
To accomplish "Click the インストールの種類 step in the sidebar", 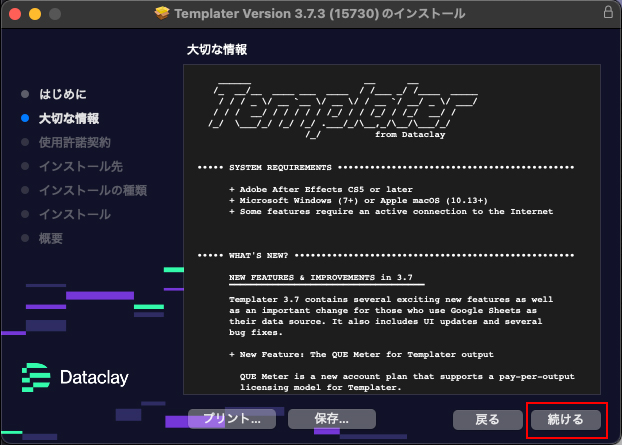I will [92, 190].
